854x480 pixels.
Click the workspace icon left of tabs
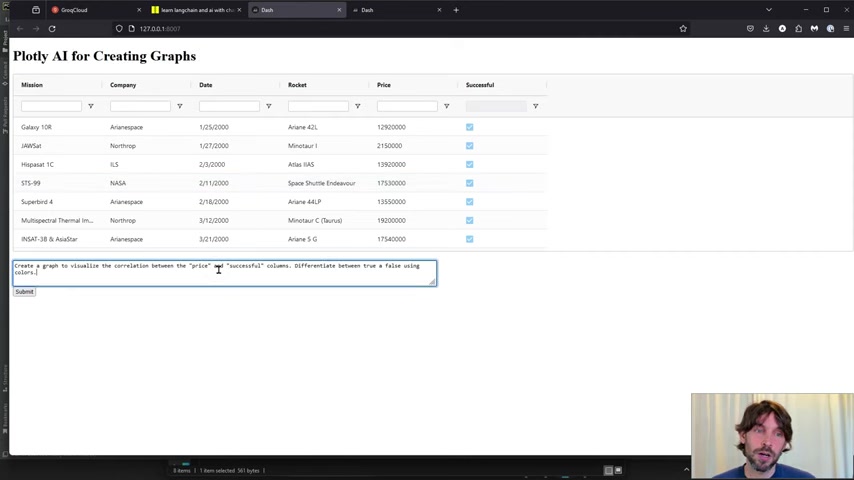pos(36,10)
